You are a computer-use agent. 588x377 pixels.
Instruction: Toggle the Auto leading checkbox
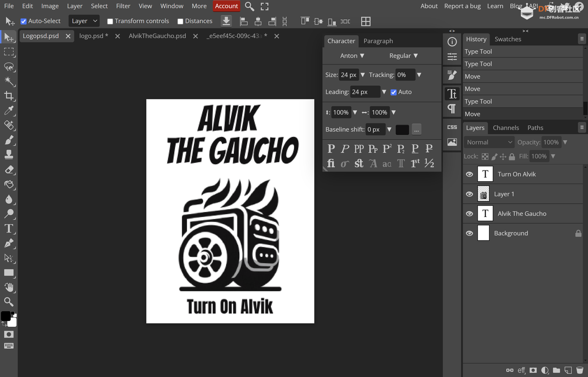coord(394,92)
